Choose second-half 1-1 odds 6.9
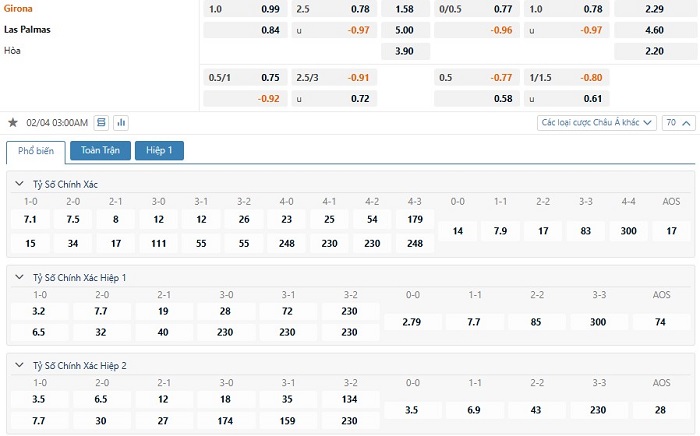This screenshot has width=700, height=436. click(x=474, y=410)
